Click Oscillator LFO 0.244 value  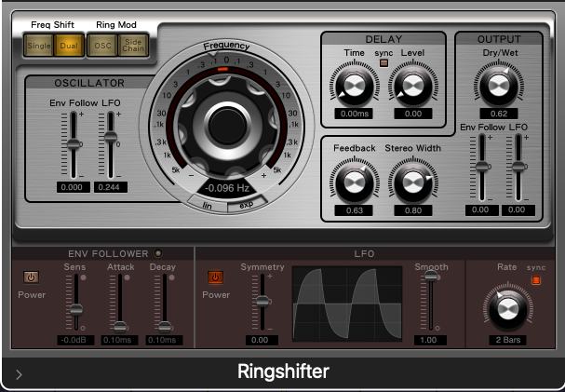[111, 187]
